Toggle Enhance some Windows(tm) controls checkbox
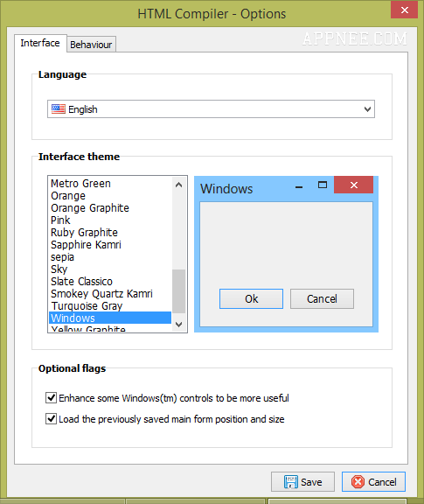Screen dimensions: 424x504 tap(51, 397)
